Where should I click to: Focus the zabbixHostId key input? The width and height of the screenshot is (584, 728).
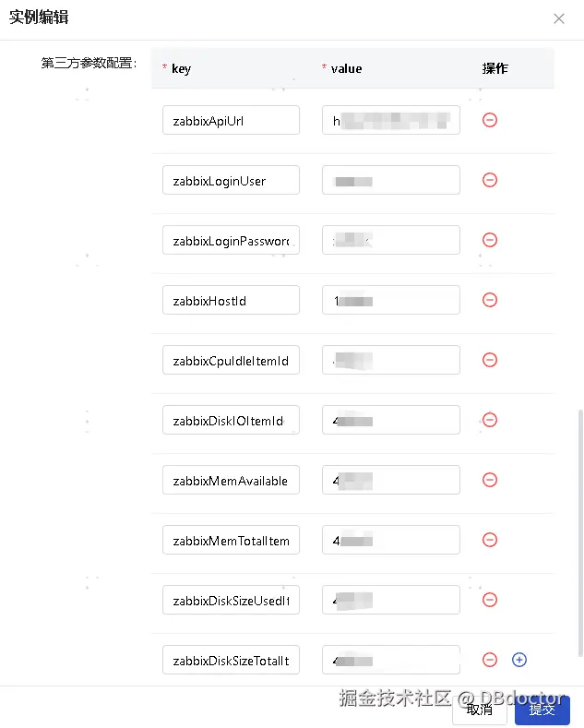[x=231, y=300]
